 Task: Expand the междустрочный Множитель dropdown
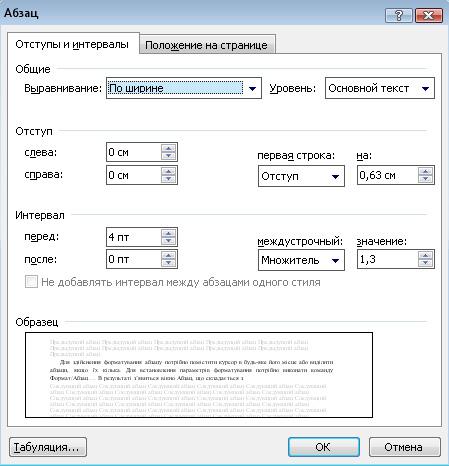[x=301, y=260]
